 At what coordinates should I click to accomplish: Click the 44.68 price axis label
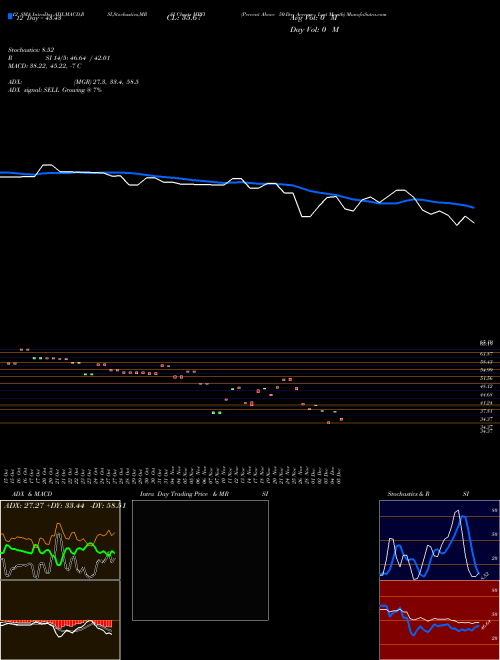[x=487, y=395]
